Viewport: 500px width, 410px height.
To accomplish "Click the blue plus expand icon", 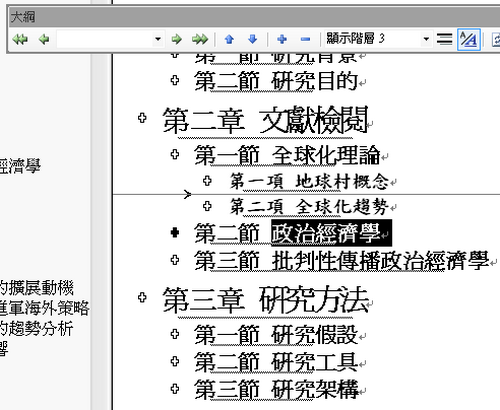I will 282,39.
